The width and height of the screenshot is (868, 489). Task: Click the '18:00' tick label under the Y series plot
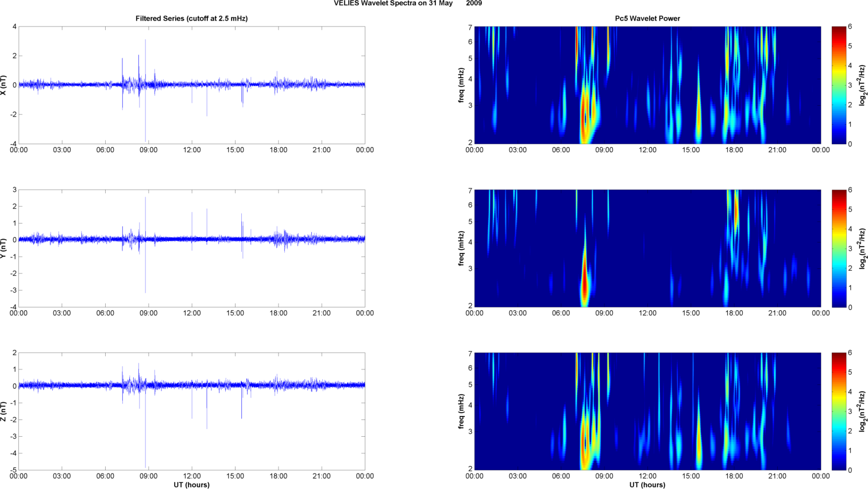[x=278, y=313]
